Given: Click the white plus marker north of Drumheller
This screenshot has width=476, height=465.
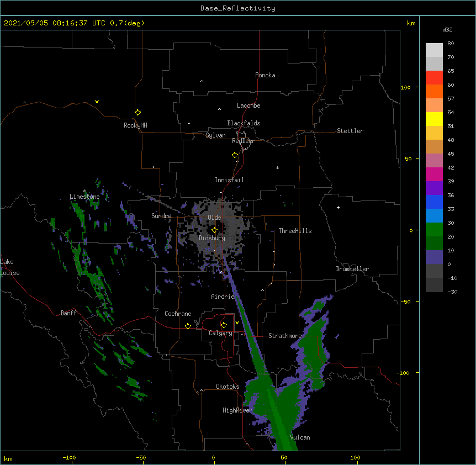Looking at the screenshot, I should coord(338,207).
